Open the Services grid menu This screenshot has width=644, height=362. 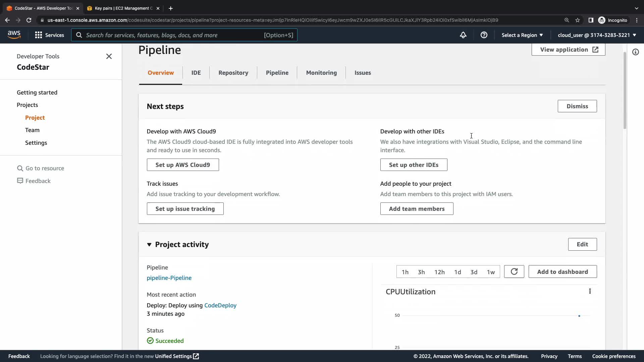click(x=49, y=35)
